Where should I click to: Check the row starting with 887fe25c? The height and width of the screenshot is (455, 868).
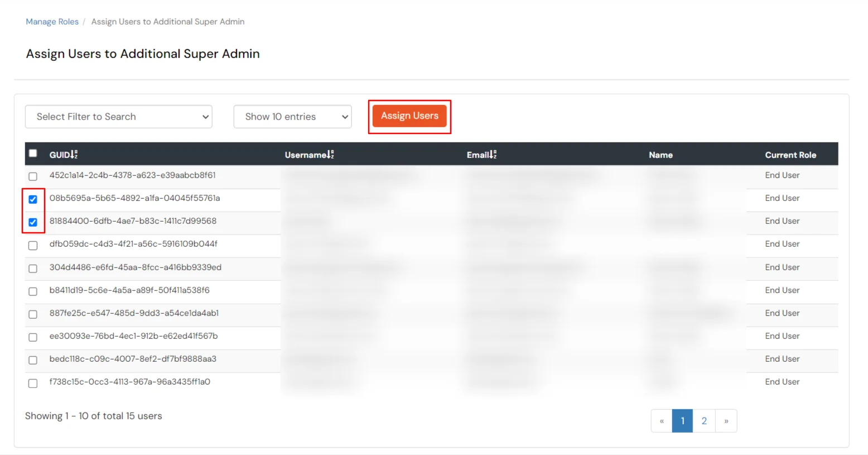coord(32,314)
